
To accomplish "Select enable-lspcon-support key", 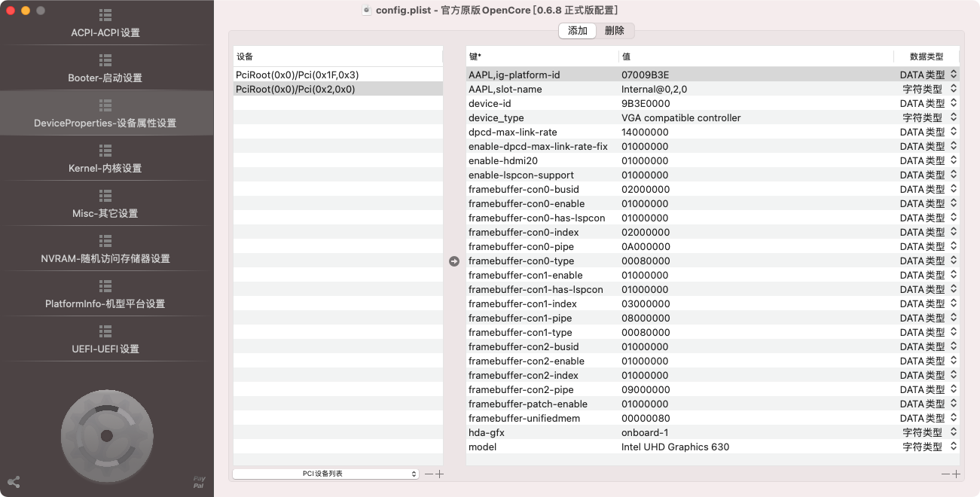I will tap(521, 175).
